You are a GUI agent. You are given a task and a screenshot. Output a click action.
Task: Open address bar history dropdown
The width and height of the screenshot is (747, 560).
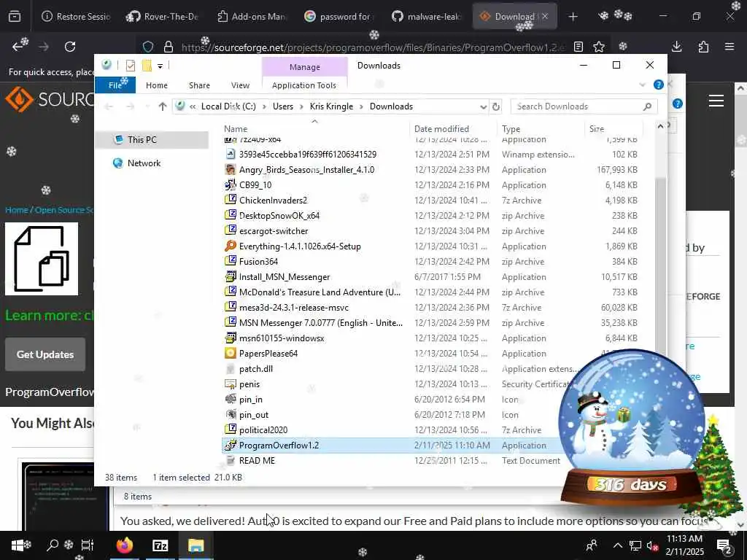[483, 106]
